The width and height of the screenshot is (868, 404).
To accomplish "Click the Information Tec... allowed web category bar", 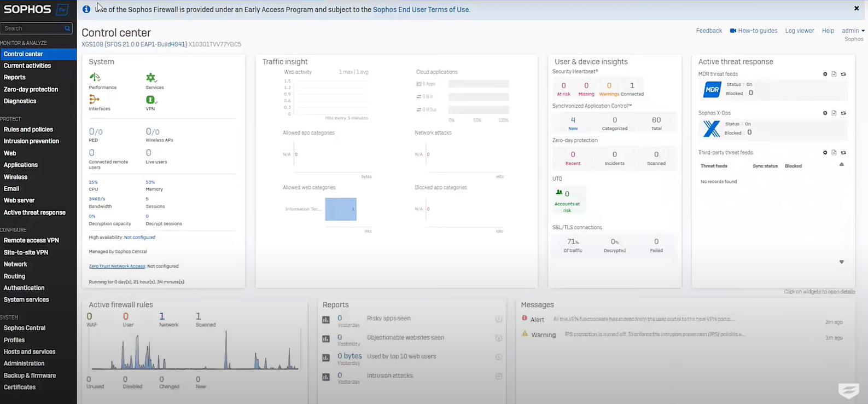I will coord(341,209).
